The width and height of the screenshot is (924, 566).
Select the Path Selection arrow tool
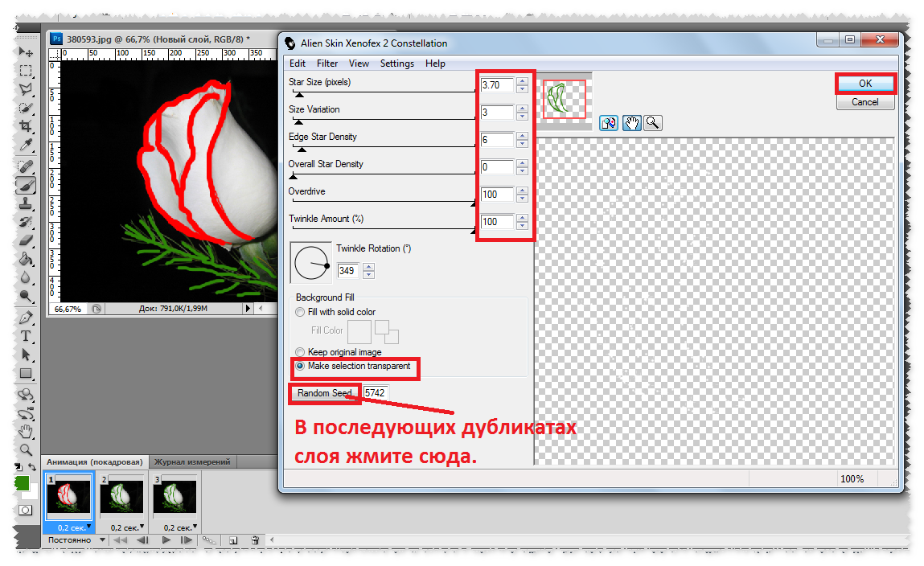pos(26,355)
